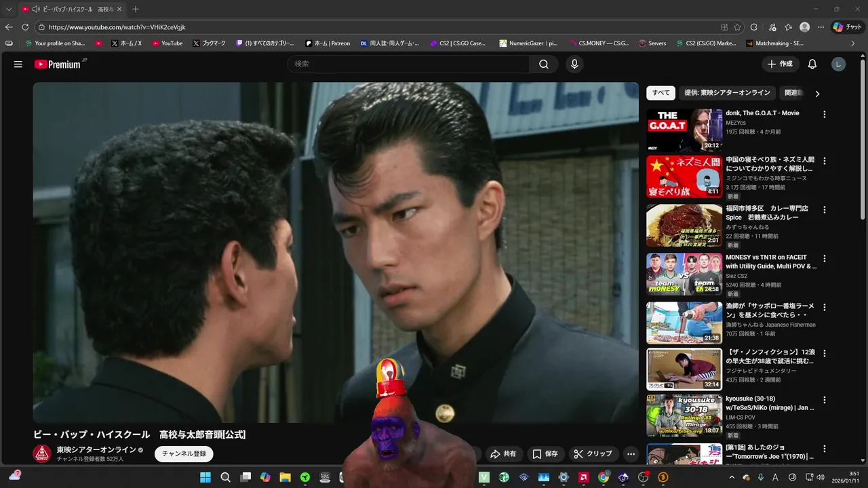Play the 福岡市博多区 カレー専門店 thumbnail
Screen dimensions: 868x488
pos(684,226)
